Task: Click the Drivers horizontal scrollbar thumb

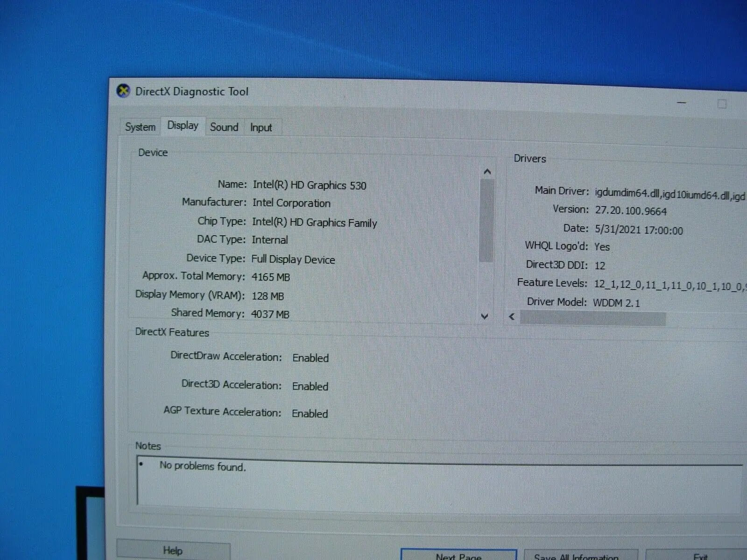Action: pyautogui.click(x=592, y=319)
